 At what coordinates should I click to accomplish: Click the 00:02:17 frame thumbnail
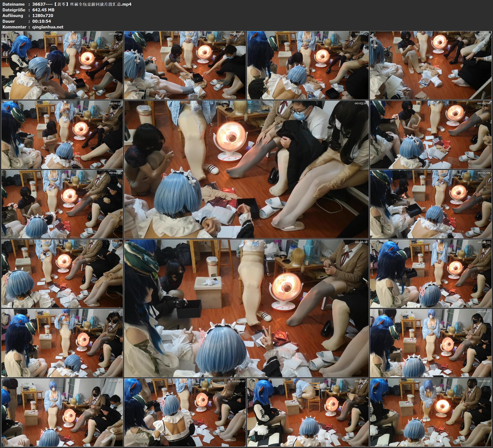click(431, 65)
